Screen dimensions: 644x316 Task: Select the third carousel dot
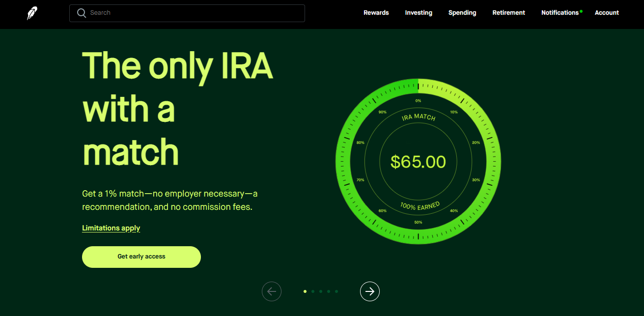click(x=321, y=291)
